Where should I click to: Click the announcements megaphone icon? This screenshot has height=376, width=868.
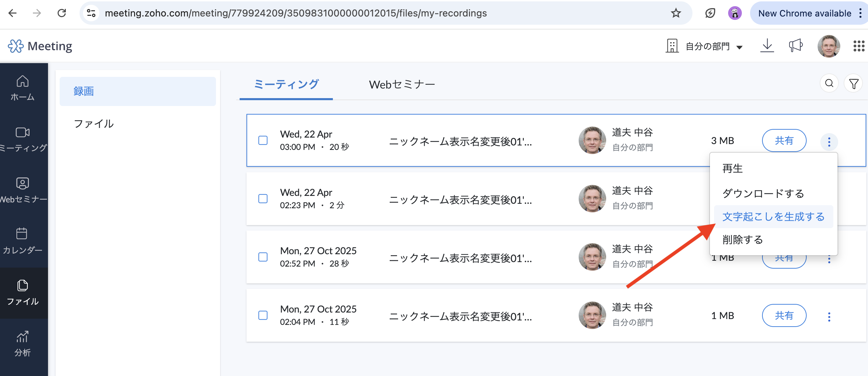[x=796, y=46]
